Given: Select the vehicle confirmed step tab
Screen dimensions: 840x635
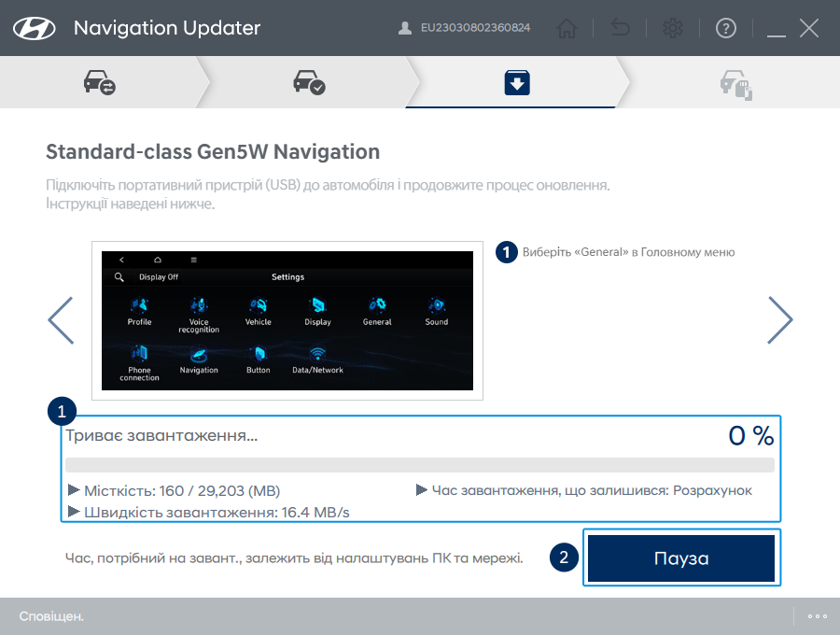Looking at the screenshot, I should click(x=309, y=82).
